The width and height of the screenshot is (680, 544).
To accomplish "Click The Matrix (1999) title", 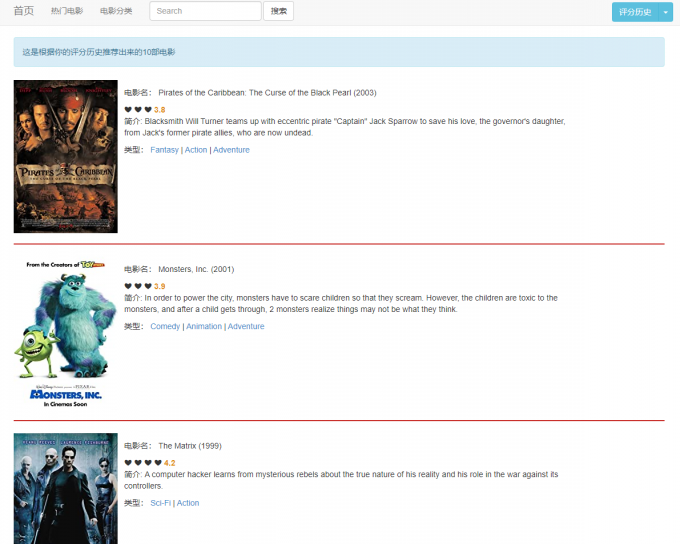I will (x=190, y=446).
